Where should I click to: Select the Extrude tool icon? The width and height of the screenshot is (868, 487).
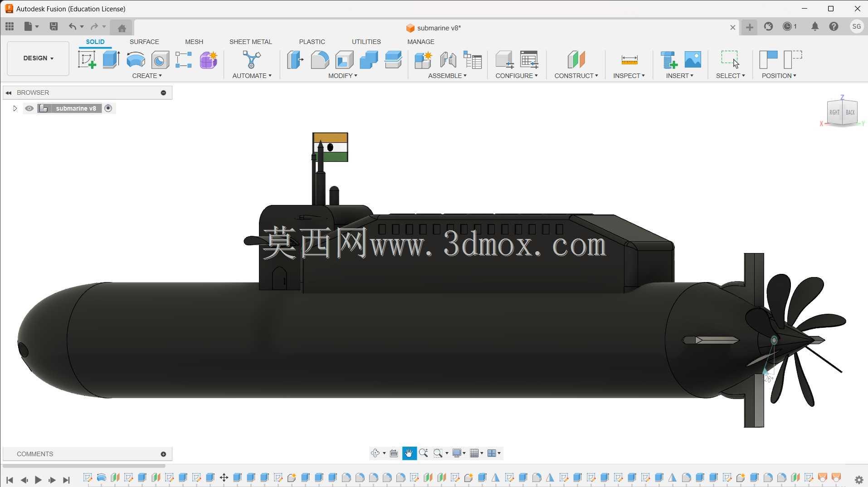[111, 59]
